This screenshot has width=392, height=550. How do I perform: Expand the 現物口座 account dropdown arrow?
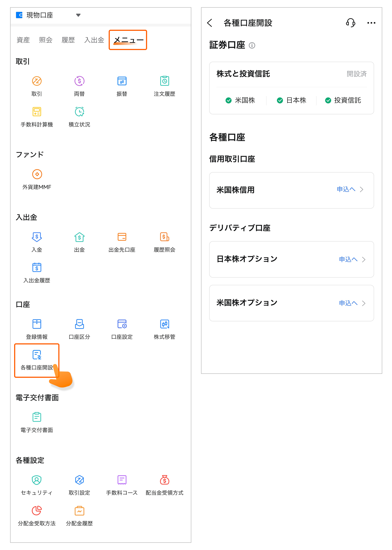(78, 15)
